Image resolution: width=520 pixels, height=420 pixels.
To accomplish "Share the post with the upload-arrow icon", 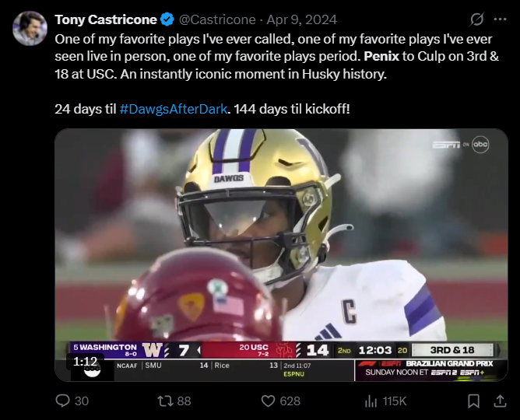I will tap(500, 401).
